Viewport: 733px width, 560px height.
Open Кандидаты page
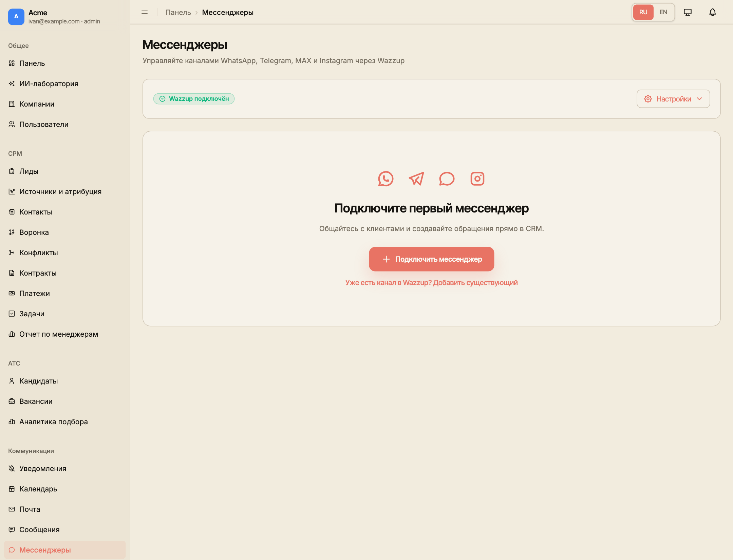coord(65,381)
